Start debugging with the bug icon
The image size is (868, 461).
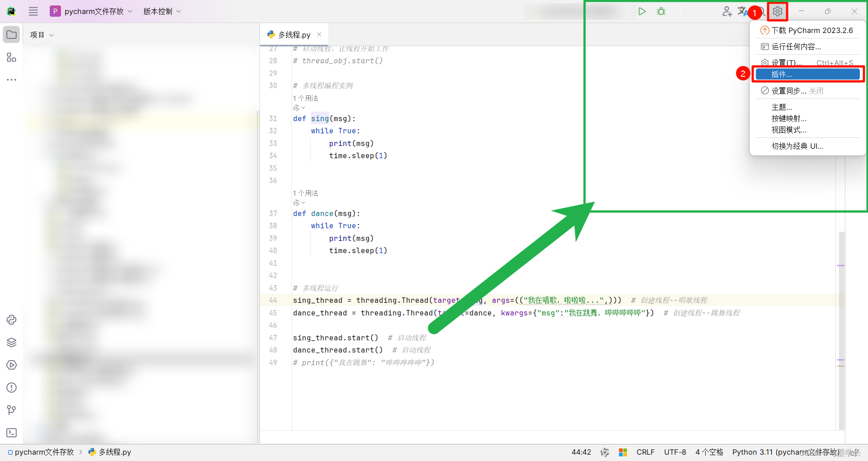pos(661,11)
